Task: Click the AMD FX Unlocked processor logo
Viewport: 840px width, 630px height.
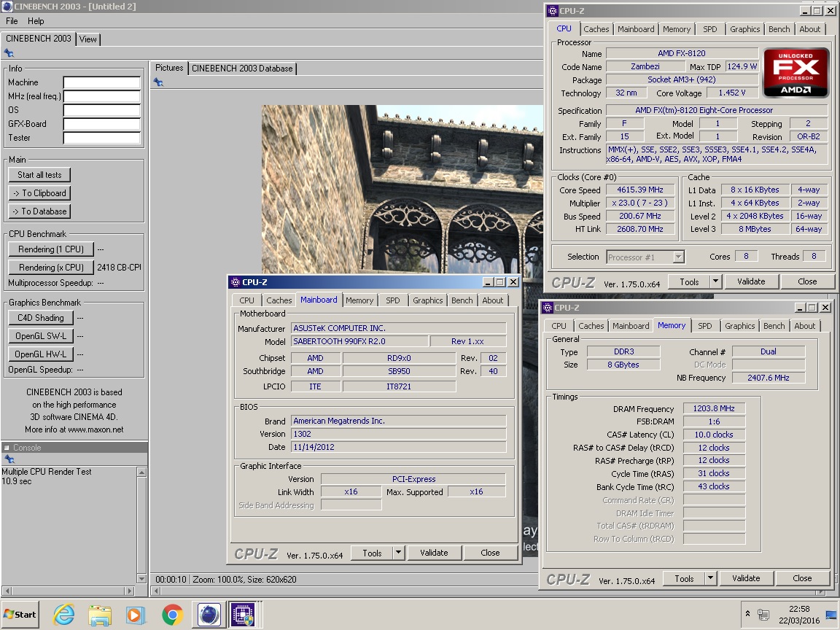Action: [x=796, y=73]
